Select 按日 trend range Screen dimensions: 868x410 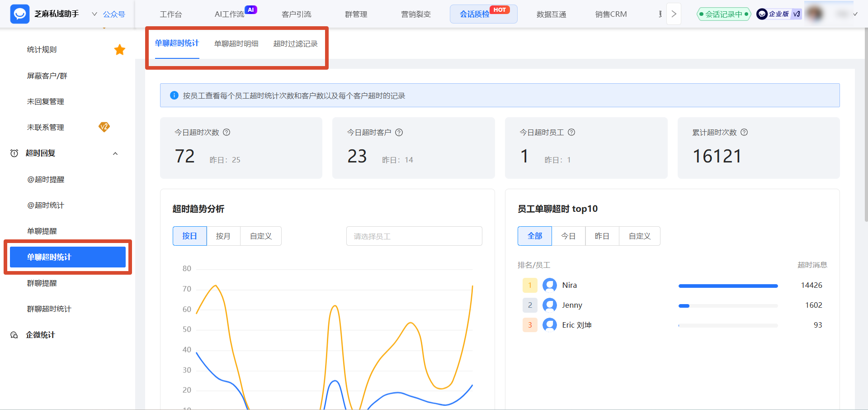190,236
